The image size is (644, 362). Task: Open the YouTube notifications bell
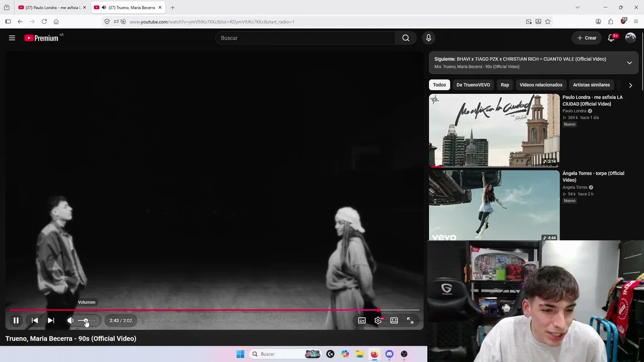612,38
